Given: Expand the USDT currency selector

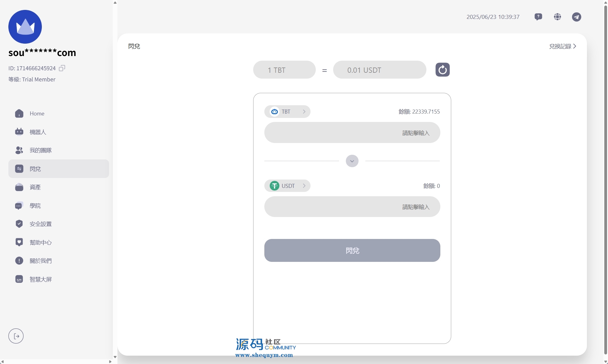Looking at the screenshot, I should point(287,186).
